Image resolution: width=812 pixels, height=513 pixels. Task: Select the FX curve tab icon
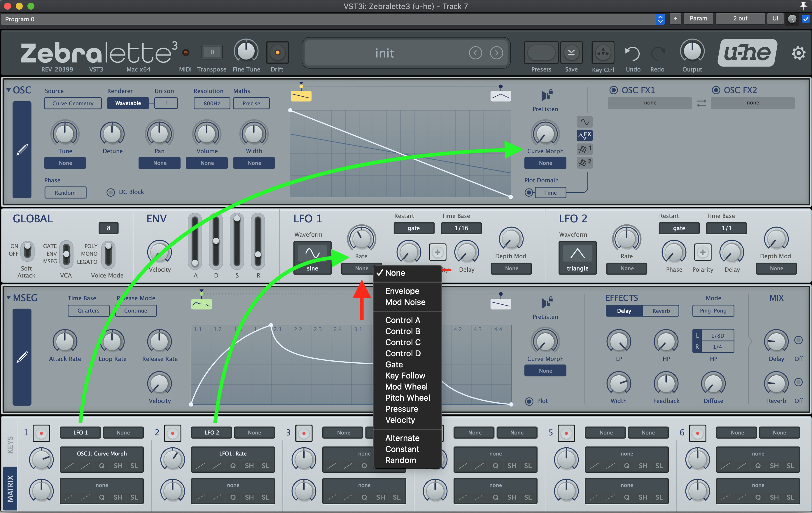click(584, 136)
